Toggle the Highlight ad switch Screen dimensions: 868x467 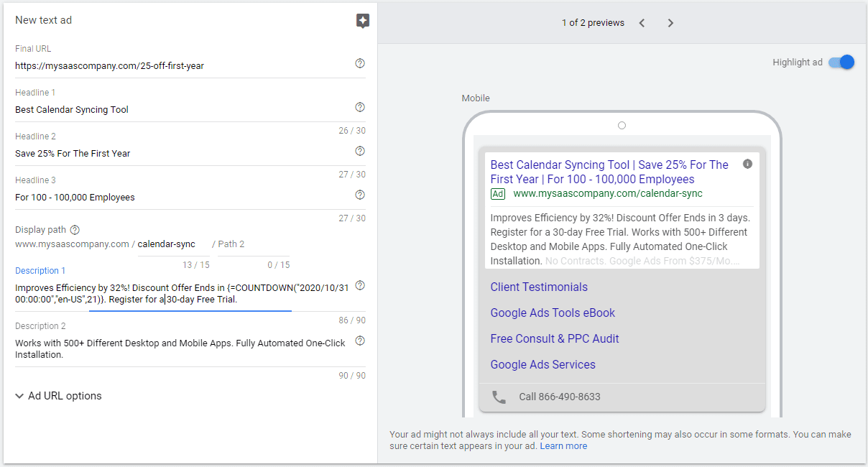841,63
